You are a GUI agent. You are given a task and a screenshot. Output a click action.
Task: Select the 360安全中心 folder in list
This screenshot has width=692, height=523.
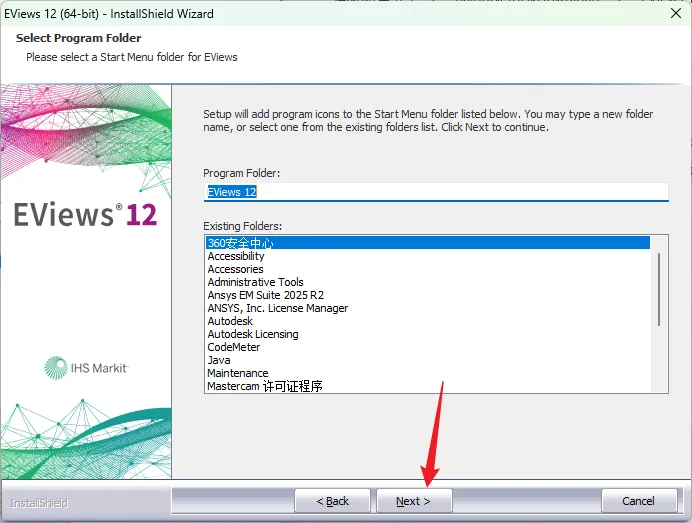point(428,243)
